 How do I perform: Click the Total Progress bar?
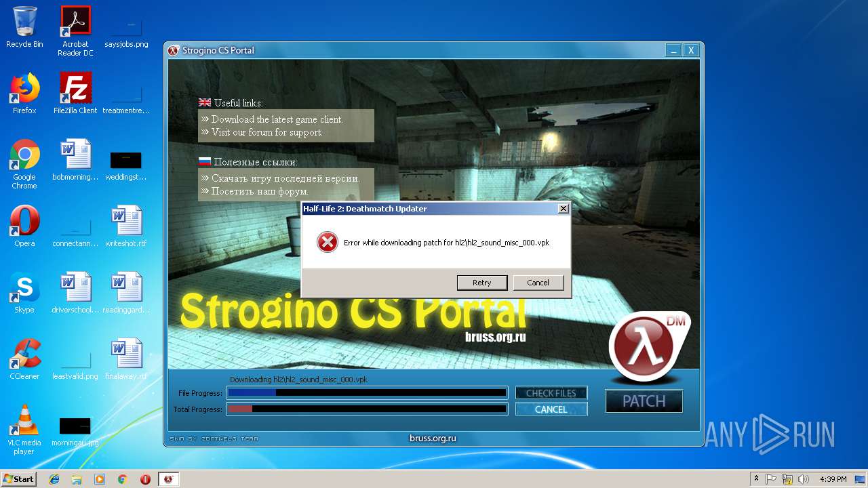click(367, 409)
